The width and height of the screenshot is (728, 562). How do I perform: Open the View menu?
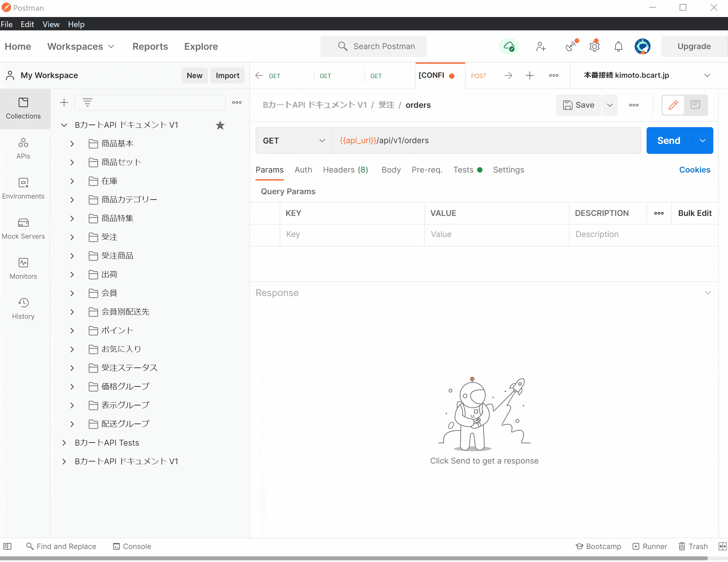(x=51, y=24)
